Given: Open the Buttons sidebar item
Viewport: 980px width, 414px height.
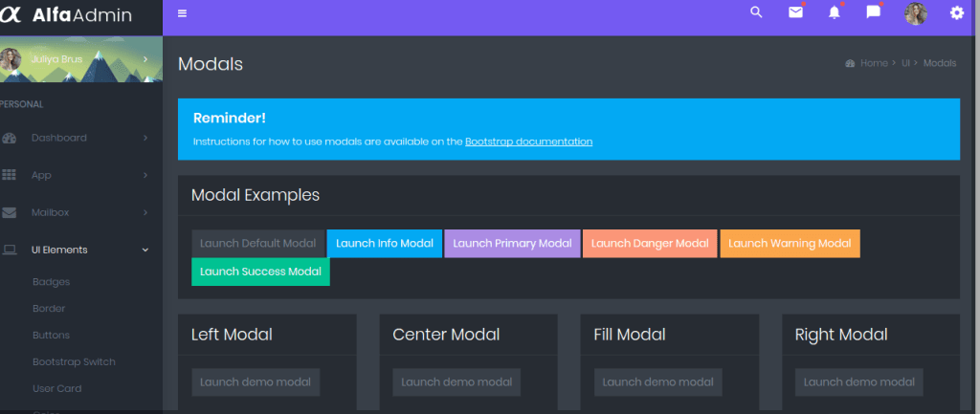Looking at the screenshot, I should (x=52, y=336).
